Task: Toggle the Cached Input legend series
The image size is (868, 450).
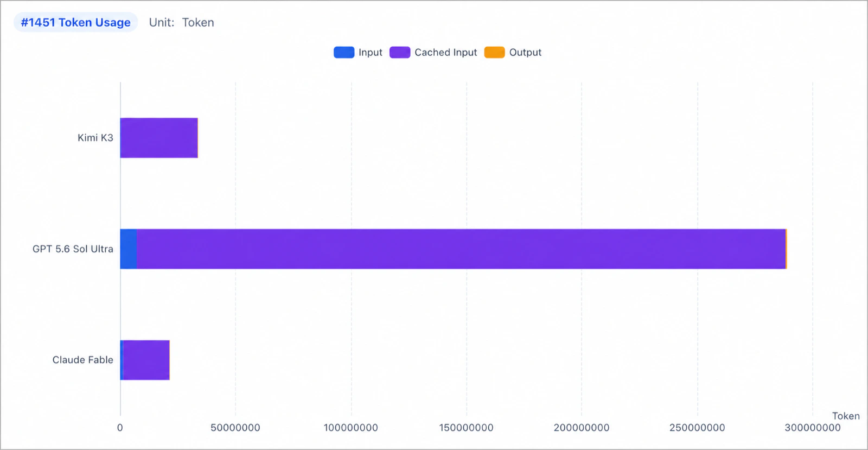Action: tap(433, 52)
